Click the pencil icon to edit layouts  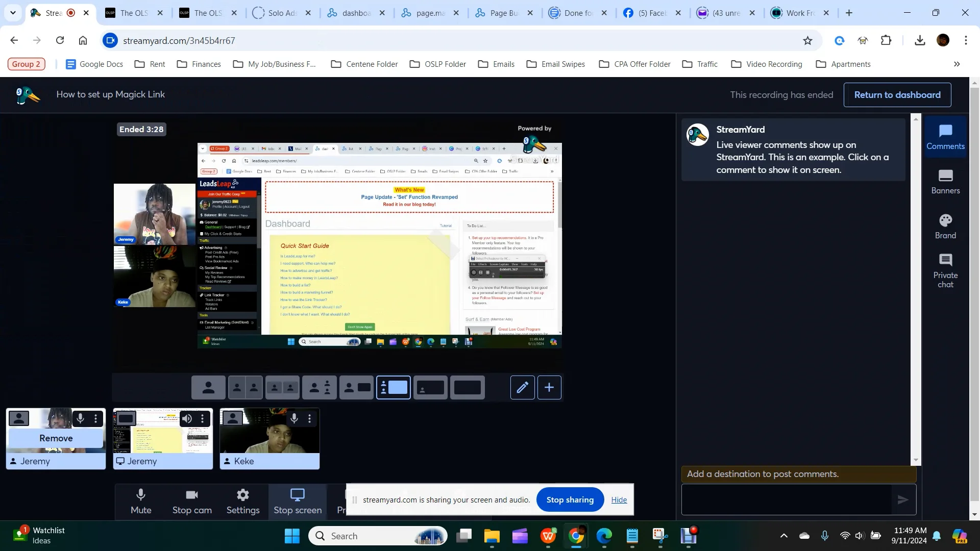pos(522,388)
